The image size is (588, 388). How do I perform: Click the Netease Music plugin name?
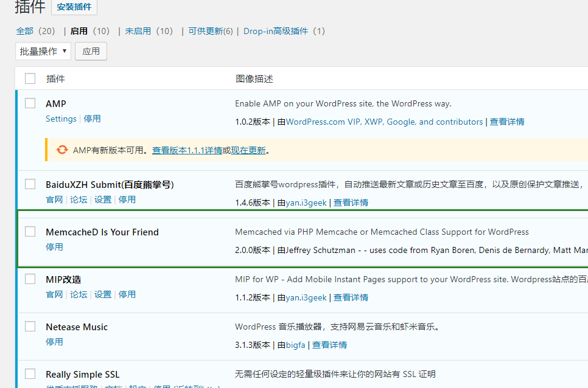[77, 327]
